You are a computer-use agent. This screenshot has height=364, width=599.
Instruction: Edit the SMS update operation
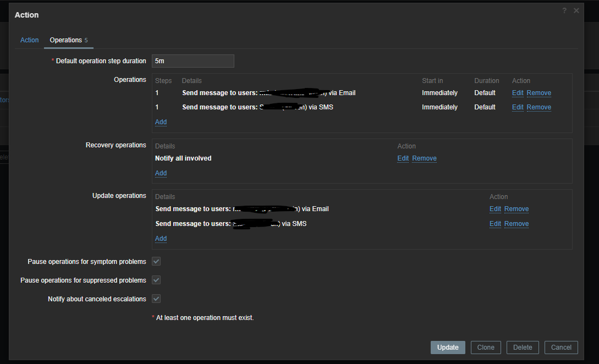pos(495,224)
